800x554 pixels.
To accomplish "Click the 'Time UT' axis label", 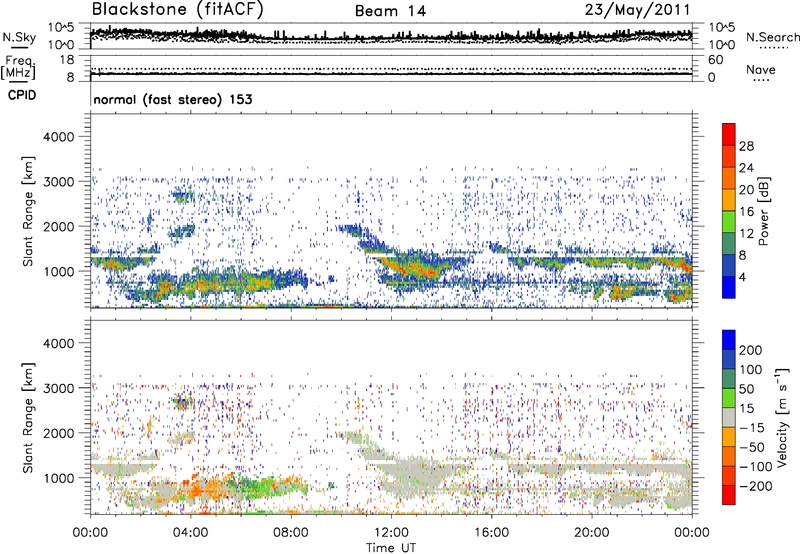I will point(391,548).
